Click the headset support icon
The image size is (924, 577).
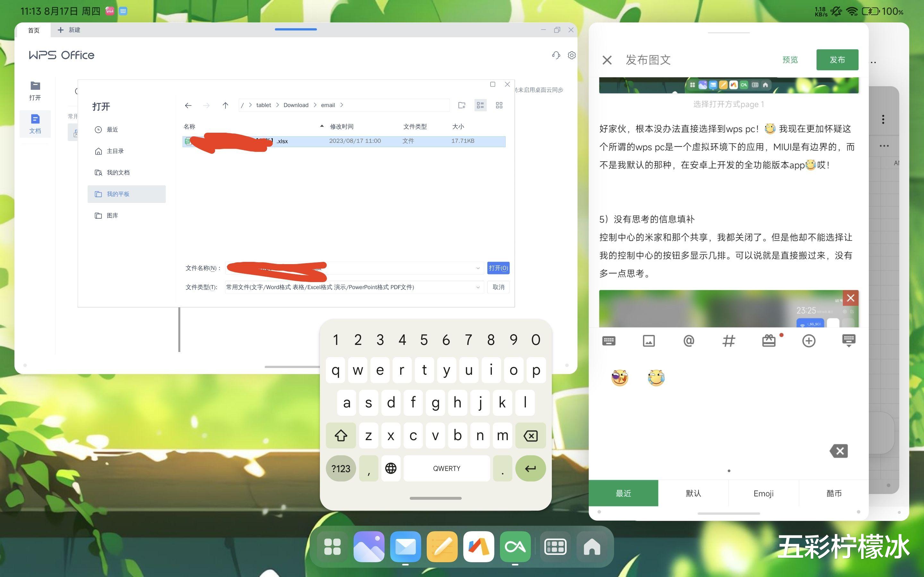[556, 55]
